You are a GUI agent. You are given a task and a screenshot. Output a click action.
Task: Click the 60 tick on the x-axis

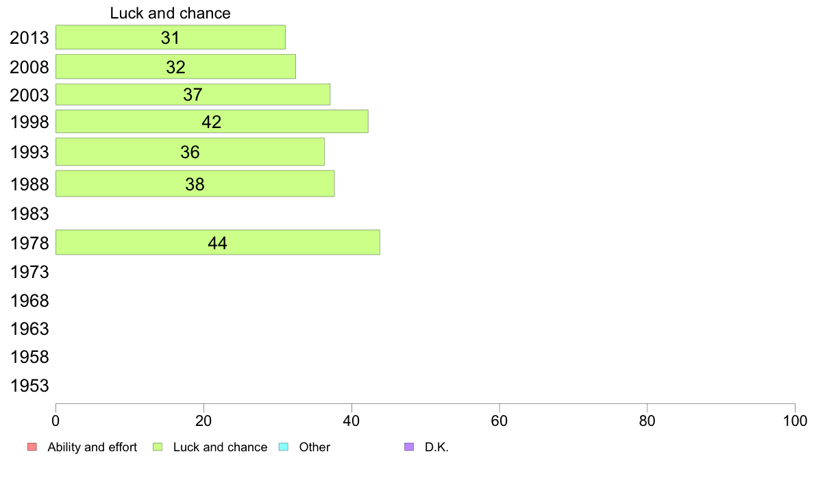(x=500, y=420)
